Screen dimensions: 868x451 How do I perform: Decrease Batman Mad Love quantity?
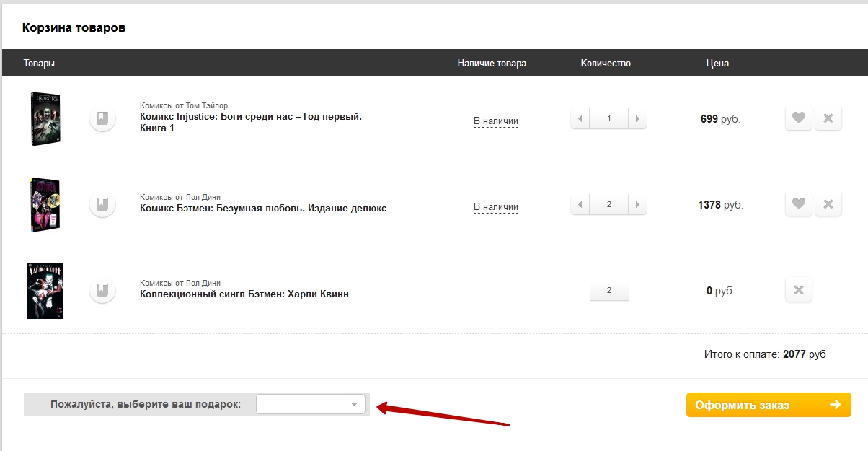pos(580,205)
